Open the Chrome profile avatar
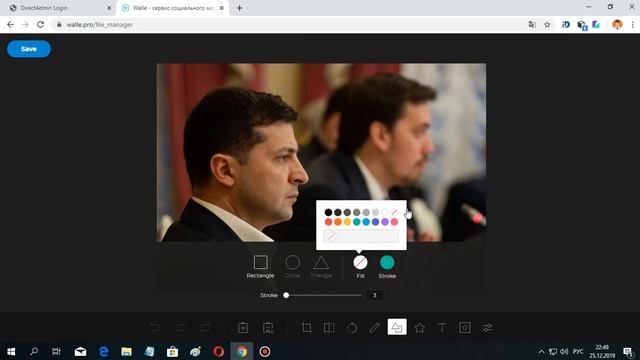 point(617,24)
